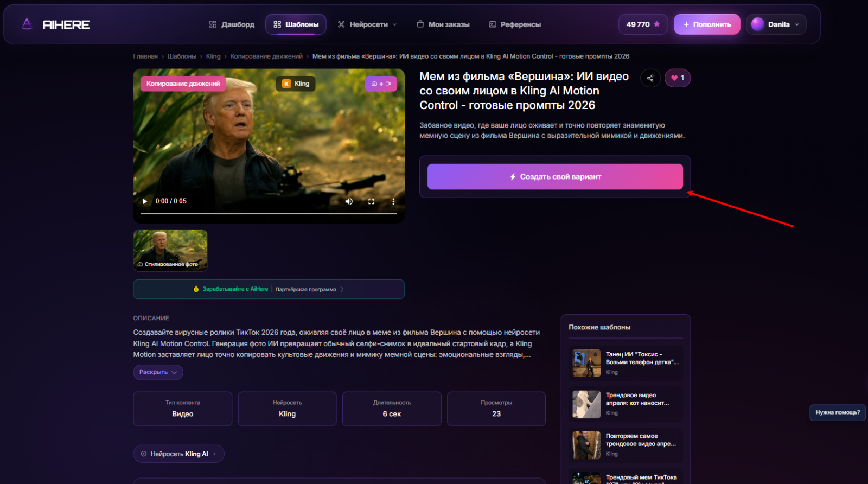Image resolution: width=868 pixels, height=484 pixels.
Task: Select the Стилизованное фото thumbnail
Action: 170,250
